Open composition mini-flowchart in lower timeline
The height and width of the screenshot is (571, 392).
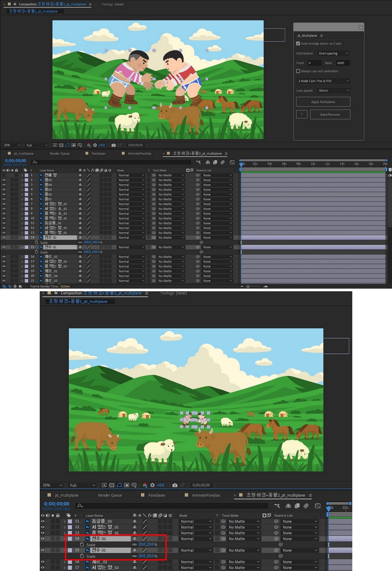(277, 506)
